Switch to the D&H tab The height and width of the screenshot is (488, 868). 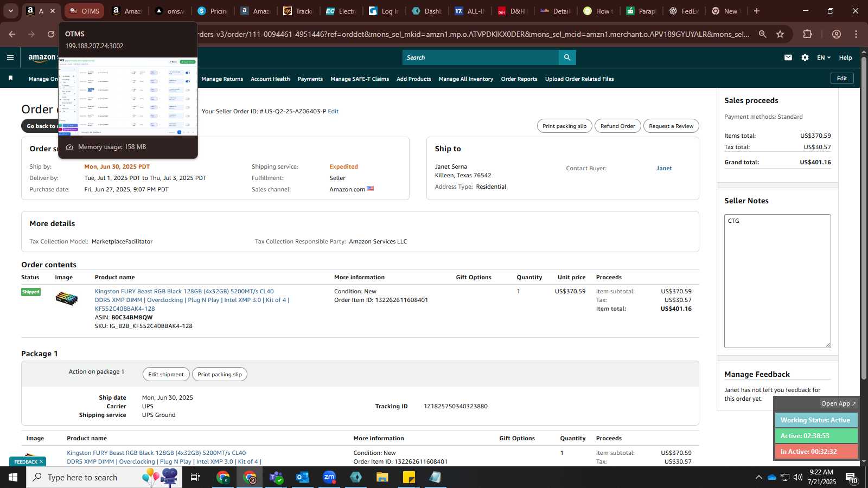click(513, 11)
